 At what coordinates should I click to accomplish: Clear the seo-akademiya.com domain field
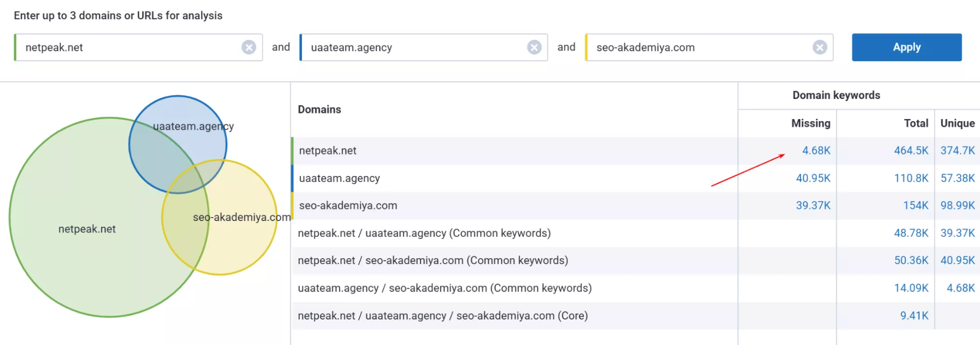(819, 48)
